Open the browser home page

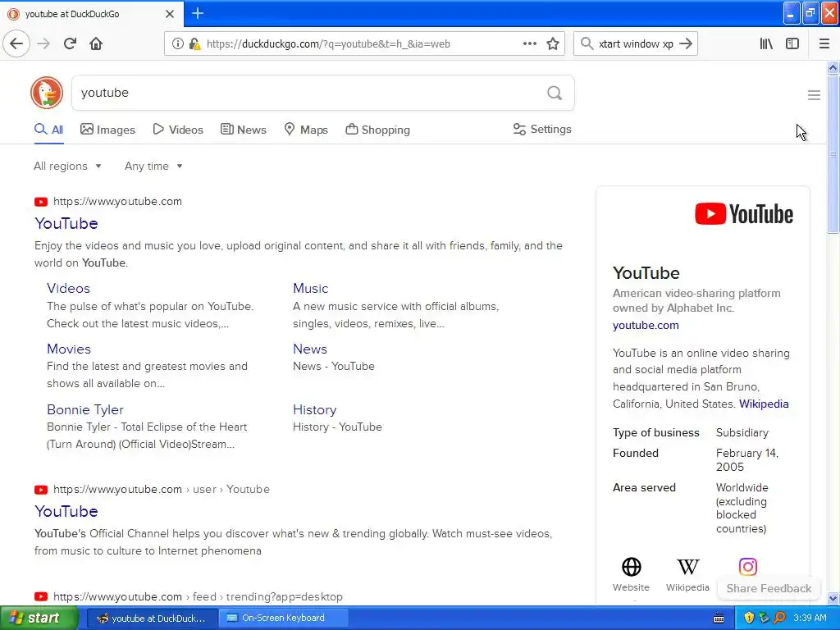96,43
